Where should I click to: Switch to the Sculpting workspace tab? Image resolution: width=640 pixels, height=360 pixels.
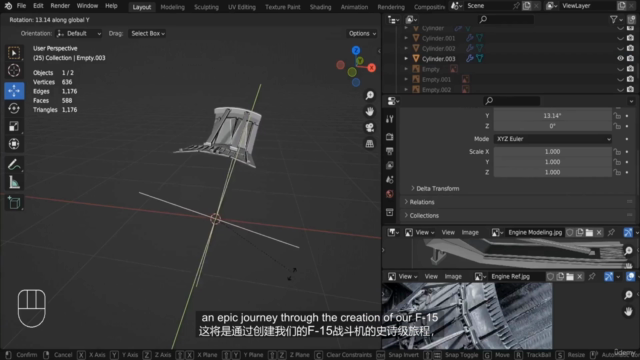click(x=206, y=7)
